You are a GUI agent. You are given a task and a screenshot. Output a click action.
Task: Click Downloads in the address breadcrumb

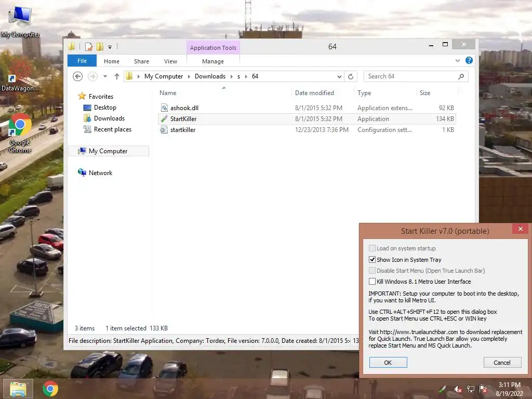pos(210,76)
